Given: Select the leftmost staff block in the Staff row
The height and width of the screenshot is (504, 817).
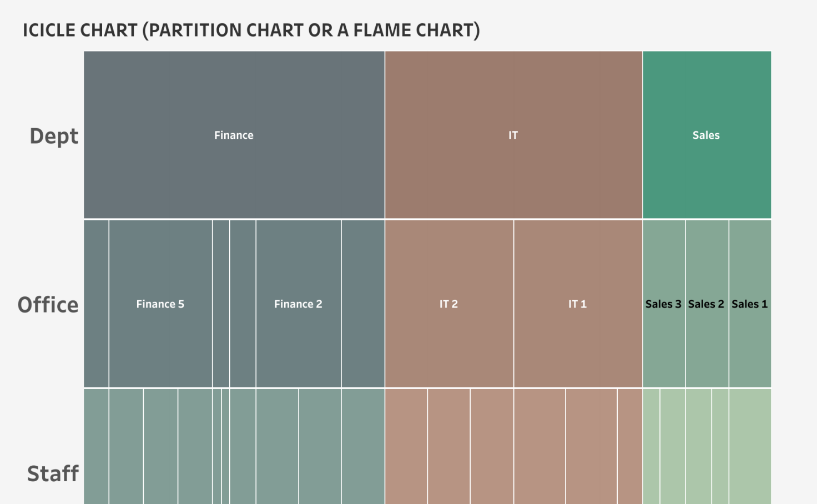Looking at the screenshot, I should click(x=96, y=446).
